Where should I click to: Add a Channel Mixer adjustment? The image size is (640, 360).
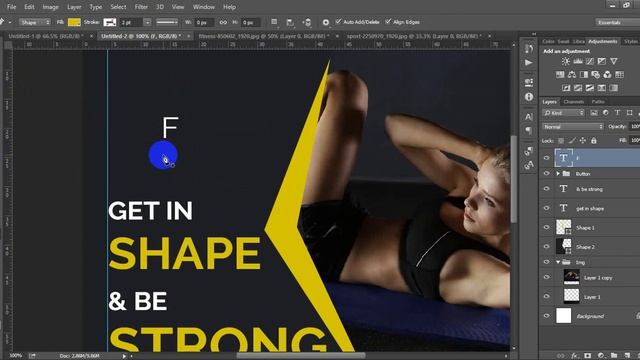[608, 75]
